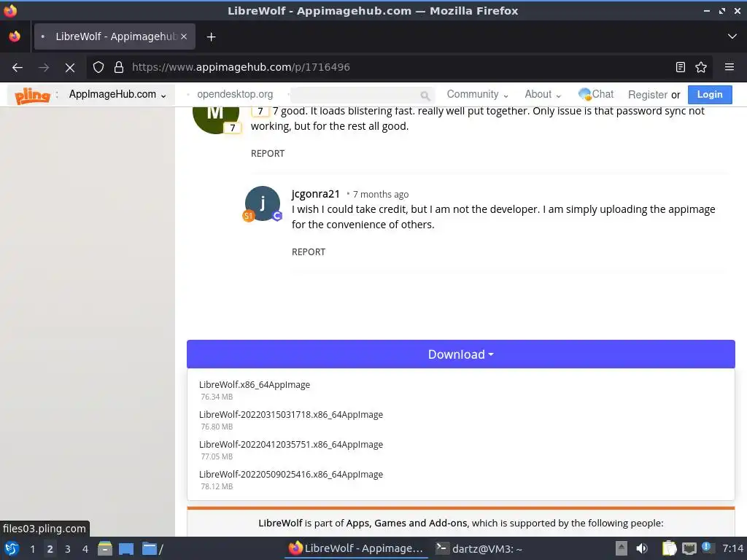Open the clipboard tray icon

(x=669, y=548)
